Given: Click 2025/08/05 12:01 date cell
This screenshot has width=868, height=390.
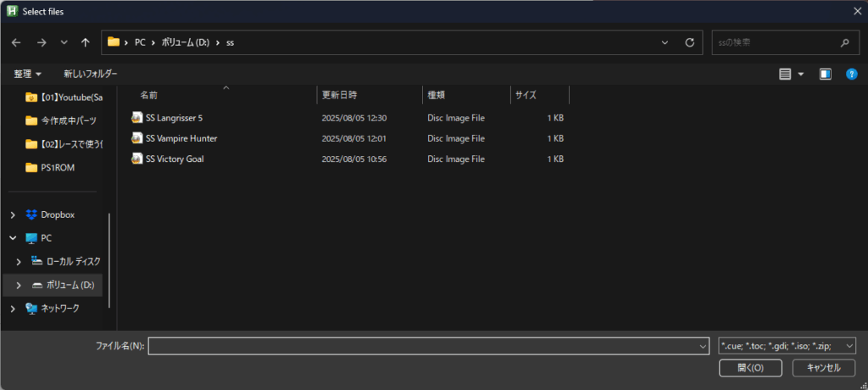Looking at the screenshot, I should click(354, 138).
